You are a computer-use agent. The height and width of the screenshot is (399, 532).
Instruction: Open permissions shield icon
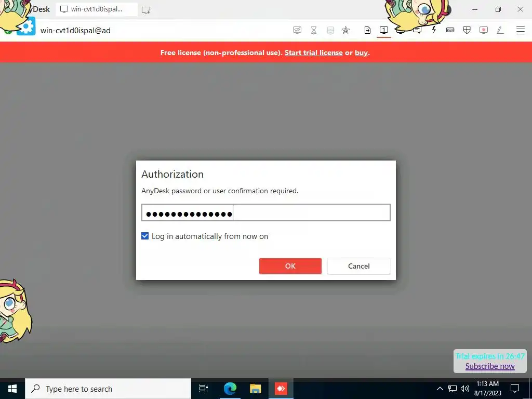[467, 30]
